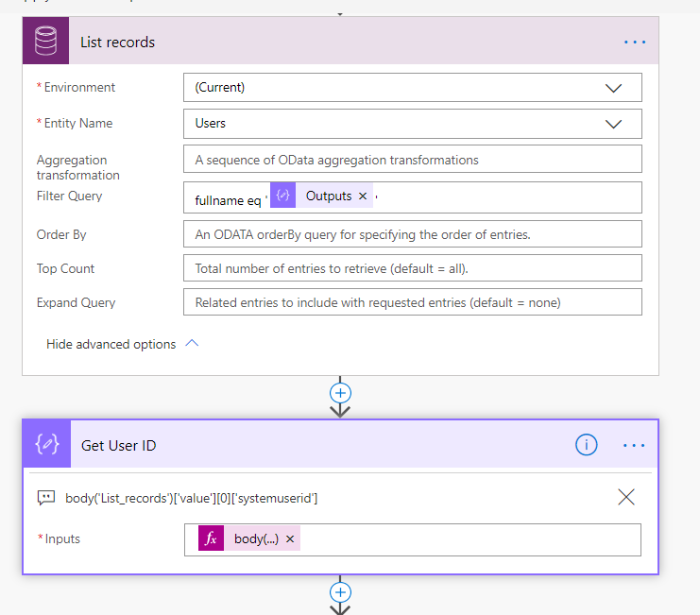
Task: Click the Expand Query input field
Action: coord(412,302)
